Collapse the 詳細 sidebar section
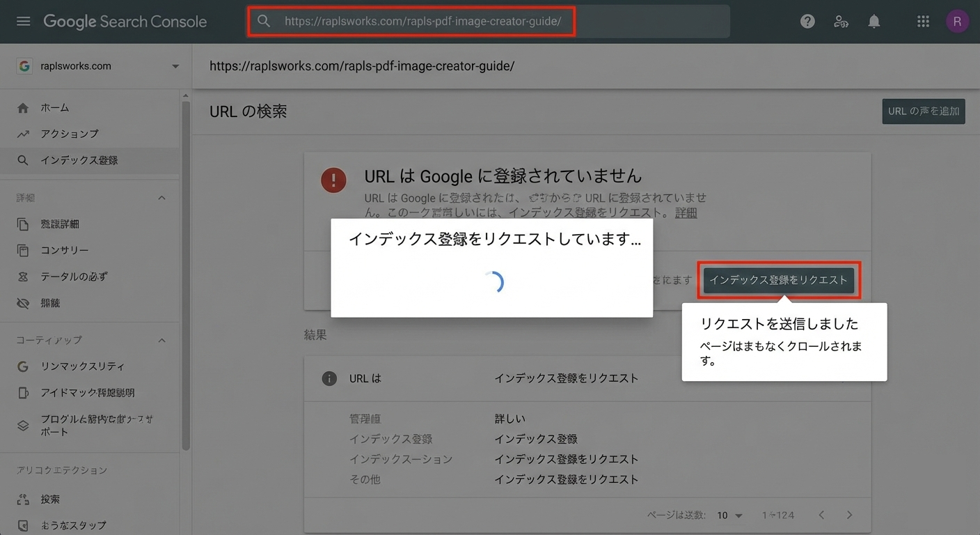980x535 pixels. [x=161, y=198]
